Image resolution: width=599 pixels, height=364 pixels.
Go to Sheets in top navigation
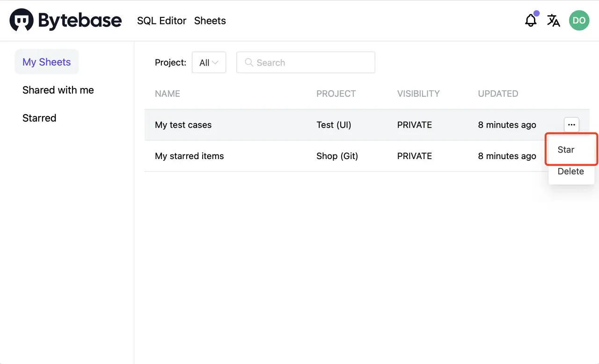point(210,21)
